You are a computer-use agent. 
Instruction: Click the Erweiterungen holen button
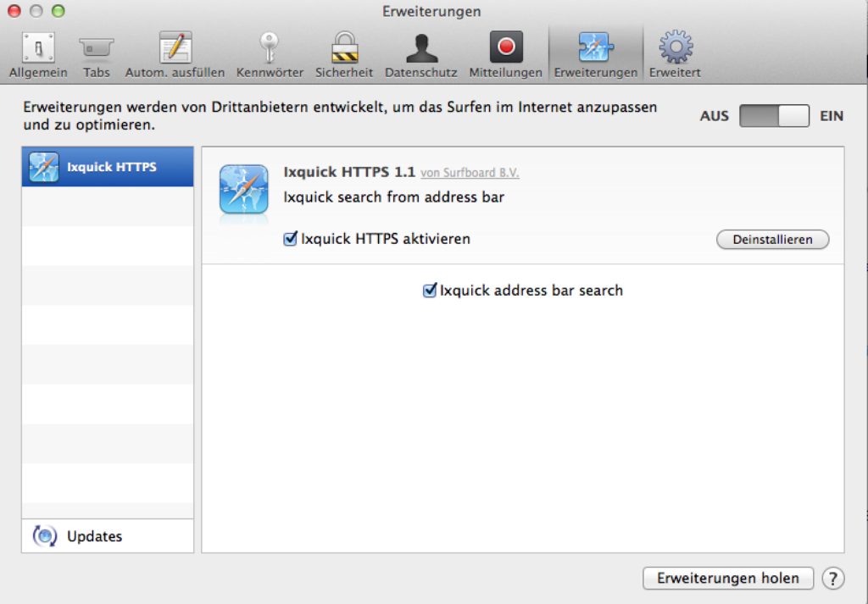728,578
